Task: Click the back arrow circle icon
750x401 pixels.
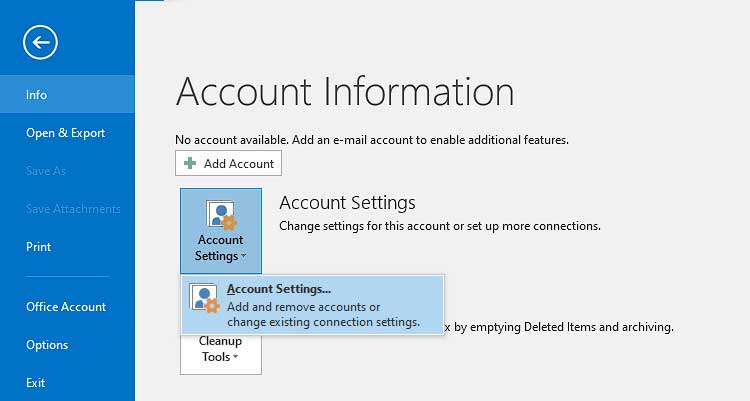Action: pyautogui.click(x=40, y=42)
